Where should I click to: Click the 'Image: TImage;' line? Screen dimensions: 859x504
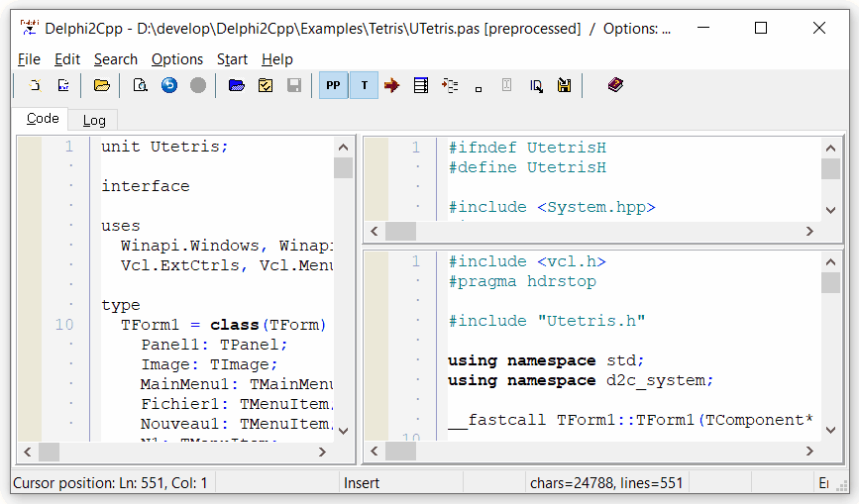tap(209, 364)
